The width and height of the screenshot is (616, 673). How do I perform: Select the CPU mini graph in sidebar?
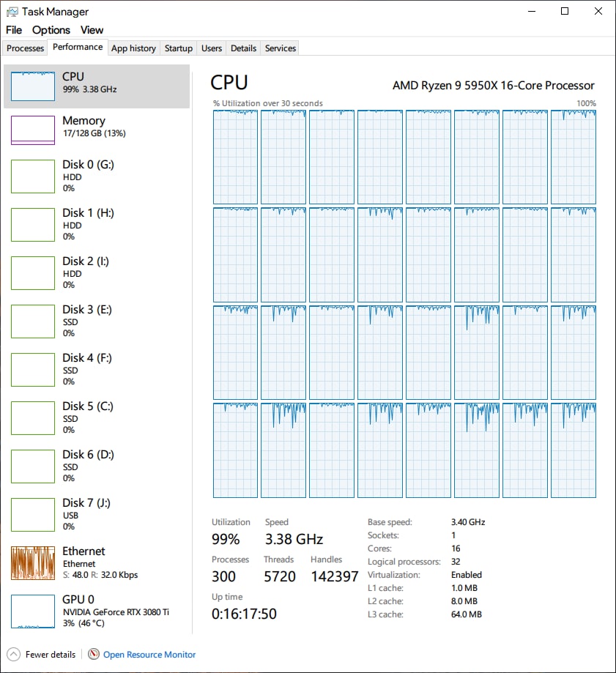(33, 86)
